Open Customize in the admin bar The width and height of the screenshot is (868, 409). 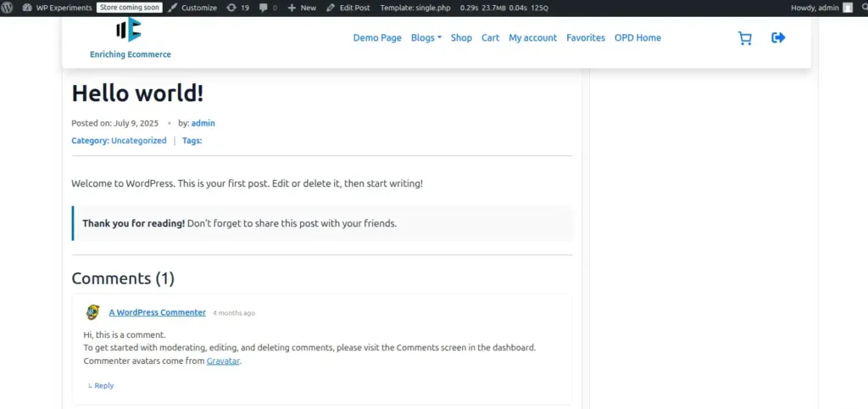click(192, 8)
